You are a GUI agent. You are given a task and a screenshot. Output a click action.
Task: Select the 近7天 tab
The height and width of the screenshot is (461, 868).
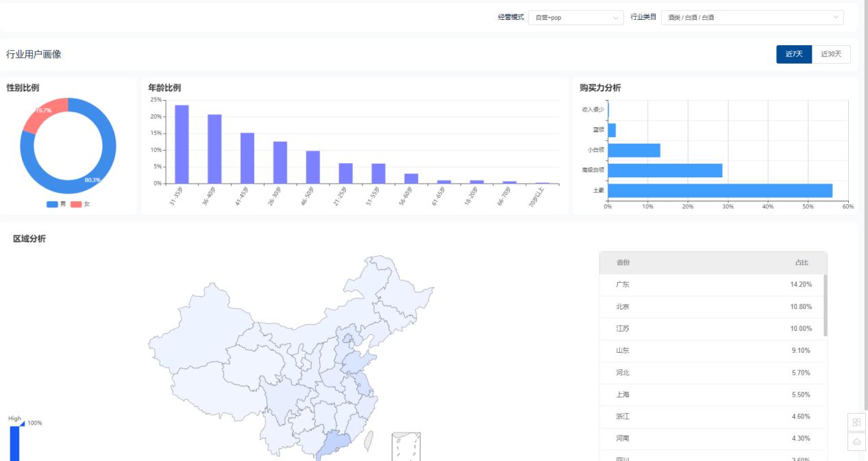coord(793,54)
